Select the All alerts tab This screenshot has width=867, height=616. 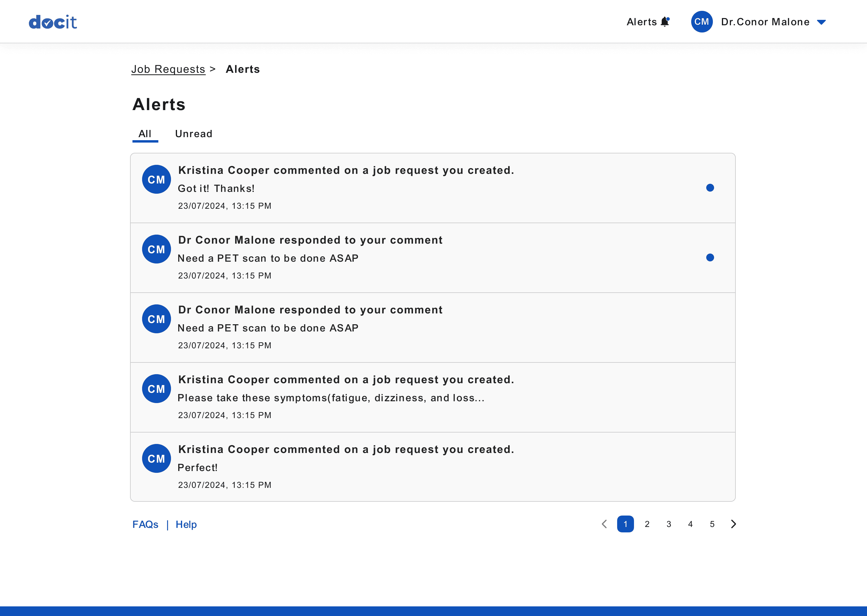[145, 134]
